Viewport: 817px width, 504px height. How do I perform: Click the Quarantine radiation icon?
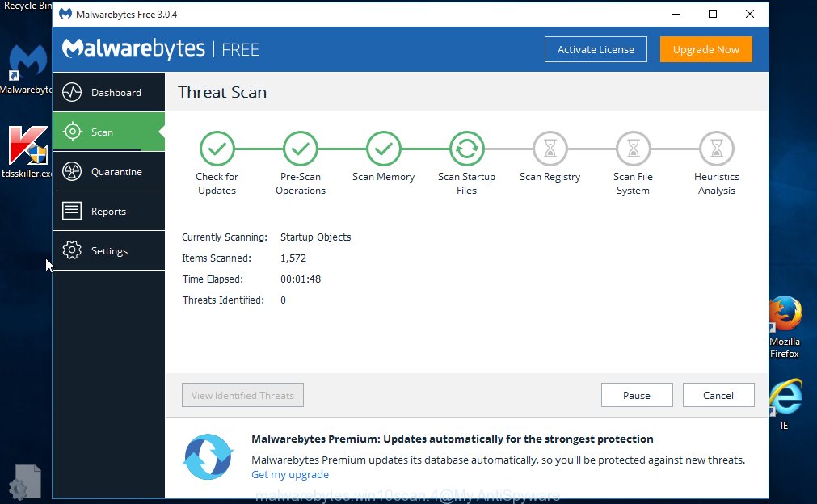tap(72, 171)
